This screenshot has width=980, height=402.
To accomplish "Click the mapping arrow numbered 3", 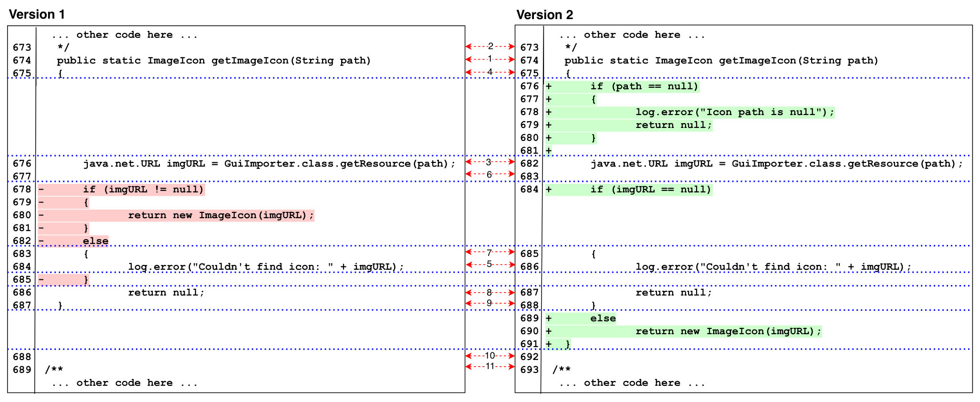I will point(490,162).
